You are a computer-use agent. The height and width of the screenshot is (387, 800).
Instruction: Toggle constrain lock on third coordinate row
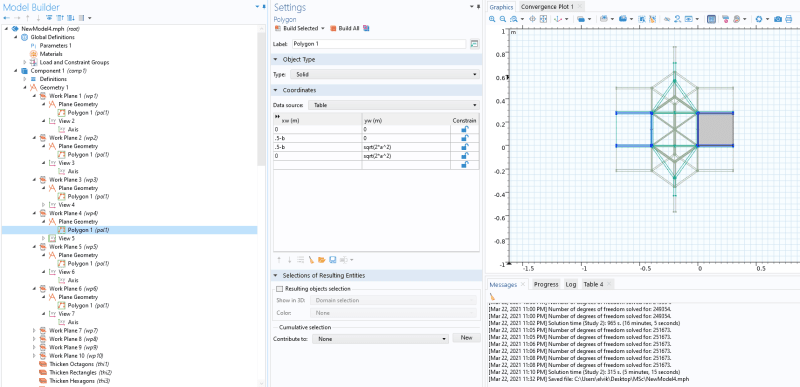pos(464,147)
